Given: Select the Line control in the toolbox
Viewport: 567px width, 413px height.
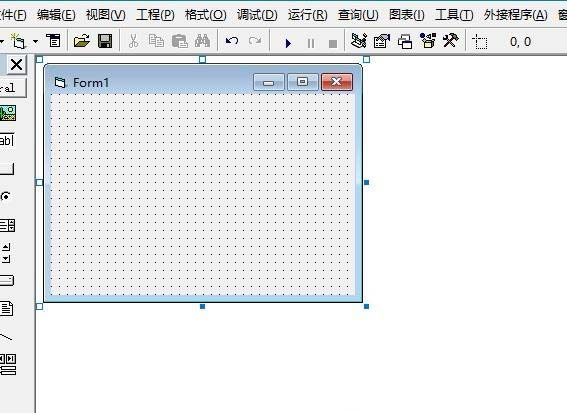Looking at the screenshot, I should pyautogui.click(x=6, y=337).
